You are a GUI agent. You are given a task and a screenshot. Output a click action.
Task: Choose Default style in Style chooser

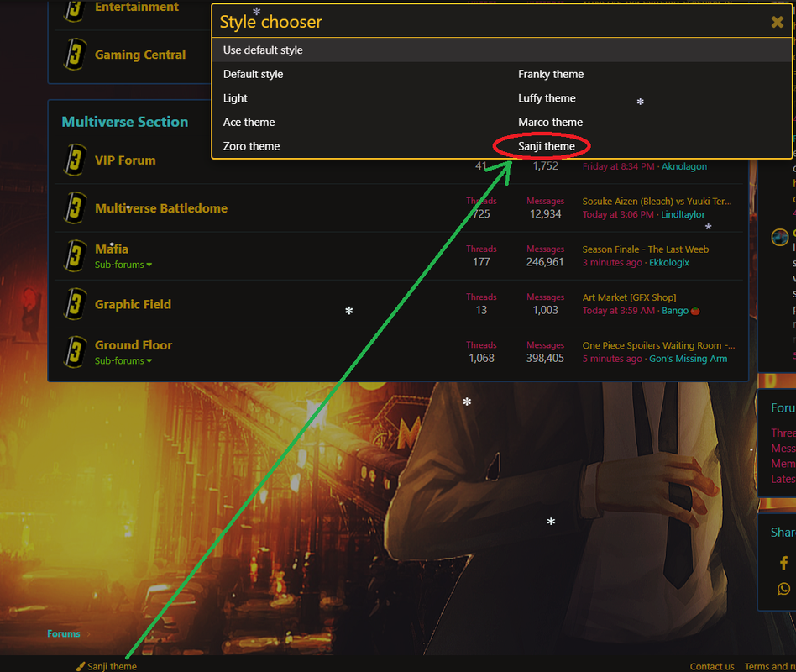pyautogui.click(x=253, y=74)
